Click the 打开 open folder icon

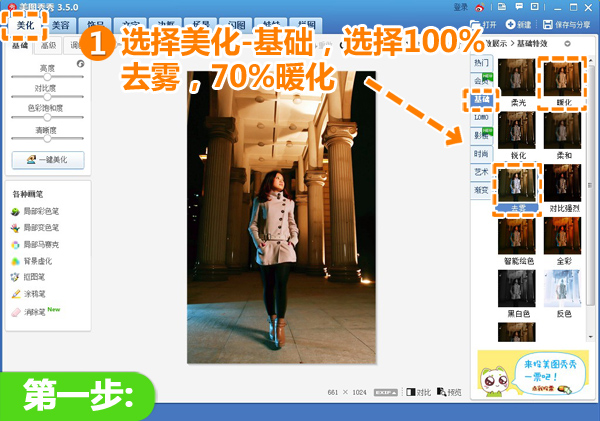click(475, 24)
